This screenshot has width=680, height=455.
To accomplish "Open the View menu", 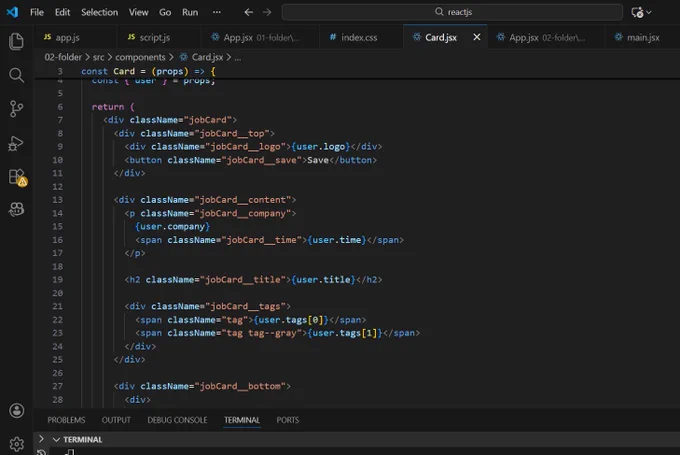I will click(x=138, y=12).
